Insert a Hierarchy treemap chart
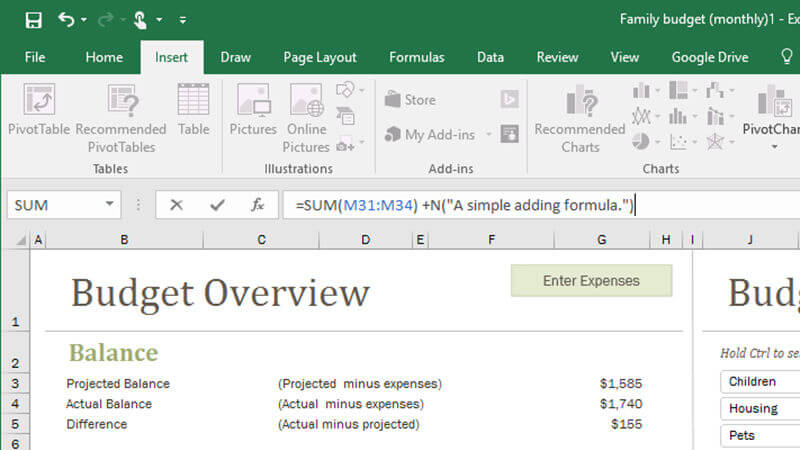Image resolution: width=800 pixels, height=450 pixels. [x=678, y=90]
